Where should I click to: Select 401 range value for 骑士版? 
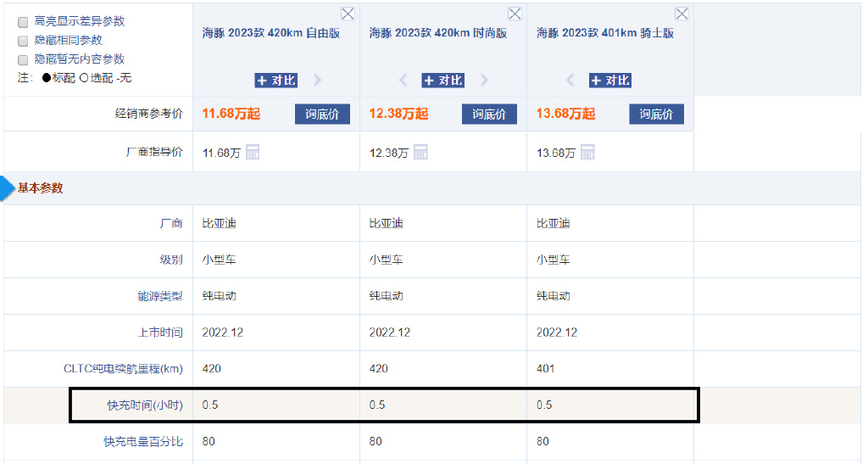tap(545, 369)
